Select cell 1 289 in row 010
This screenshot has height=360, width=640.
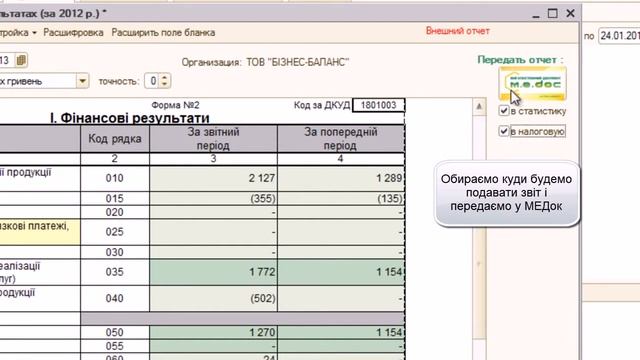341,178
